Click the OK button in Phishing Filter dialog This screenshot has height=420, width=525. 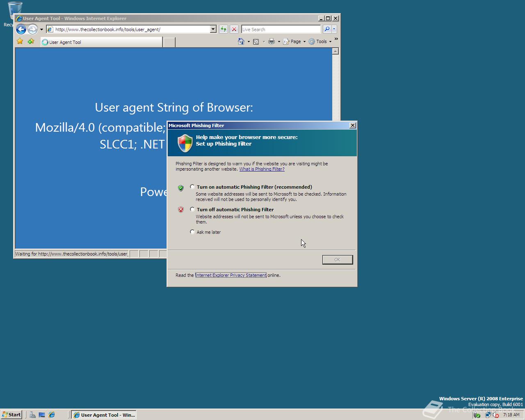(x=338, y=260)
